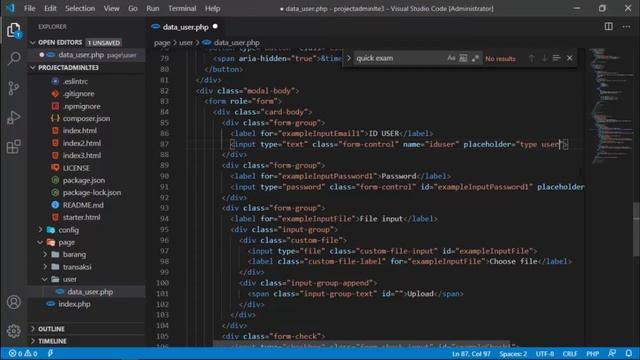640x360 pixels.
Task: Toggle Match Case in find widget
Action: 451,58
